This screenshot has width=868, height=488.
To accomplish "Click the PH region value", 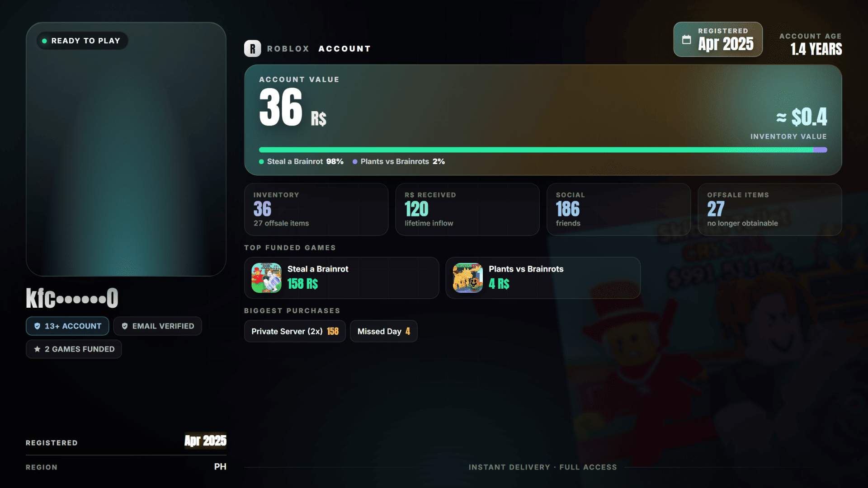I will [x=220, y=467].
